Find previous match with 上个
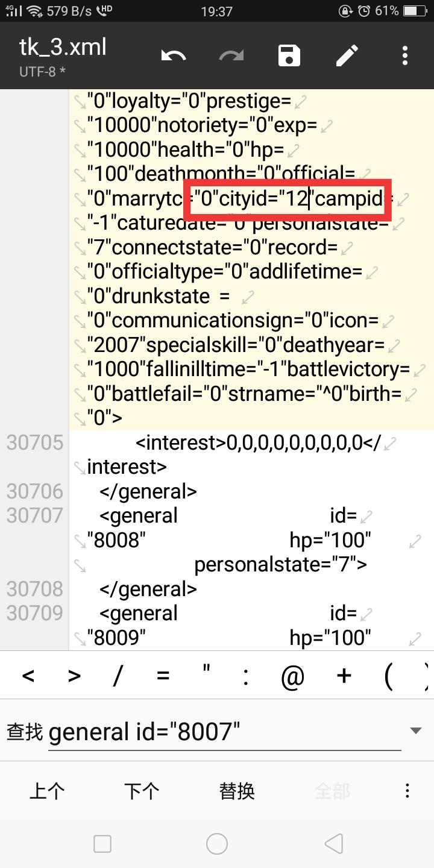The height and width of the screenshot is (868, 434). click(47, 790)
